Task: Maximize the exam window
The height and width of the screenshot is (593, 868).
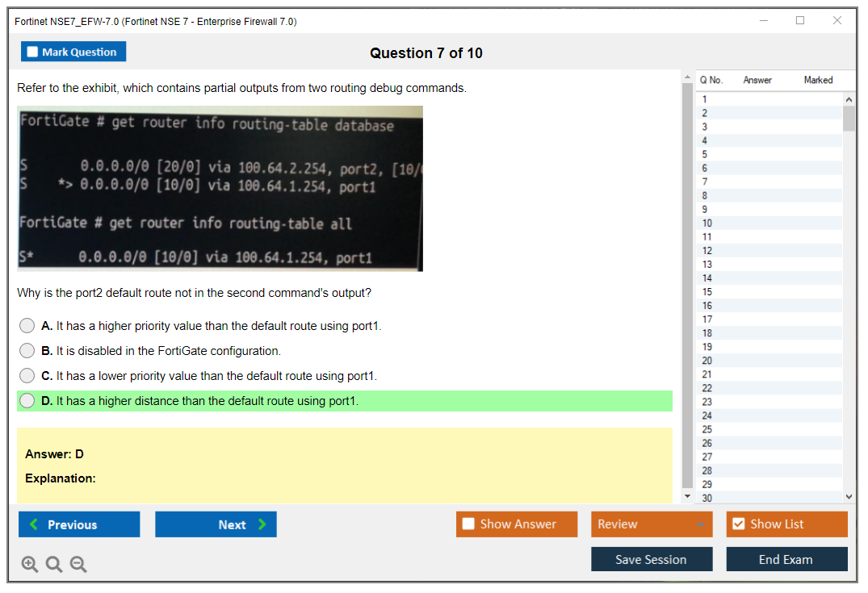Action: [799, 21]
